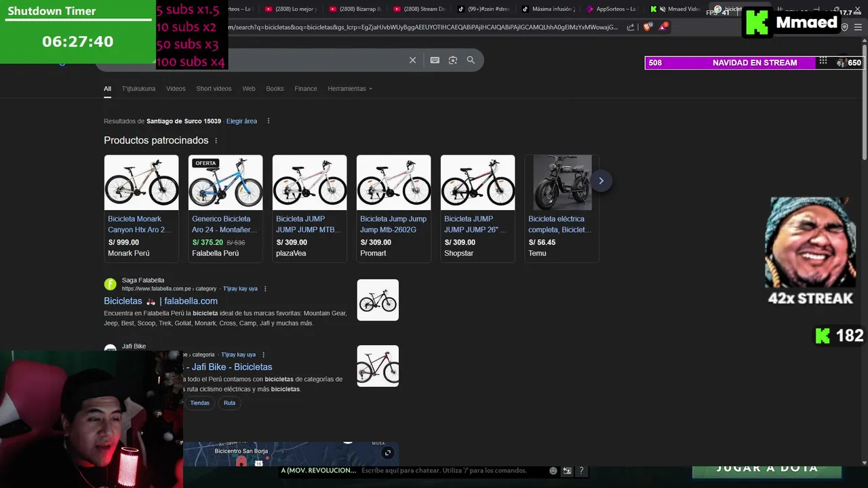Open the three-dot menu on the Saga Falabella result
The width and height of the screenshot is (868, 488).
point(265,289)
